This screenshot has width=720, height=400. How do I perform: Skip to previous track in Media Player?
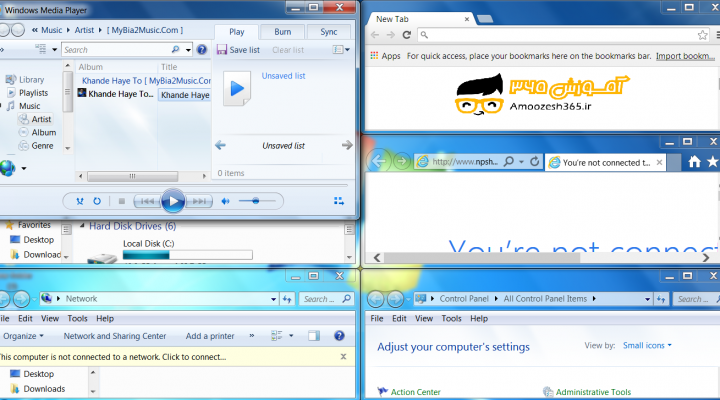(x=147, y=201)
